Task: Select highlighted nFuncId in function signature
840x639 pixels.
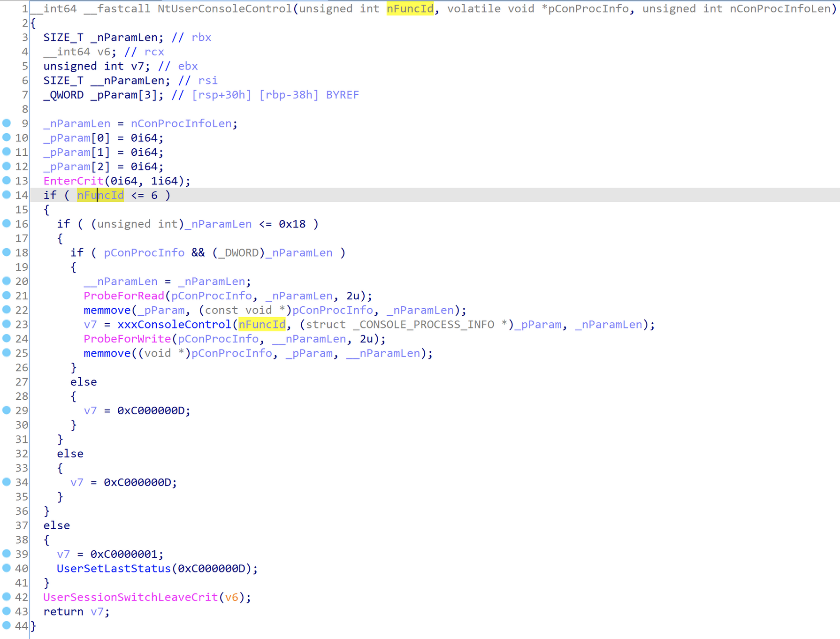Action: (x=410, y=8)
